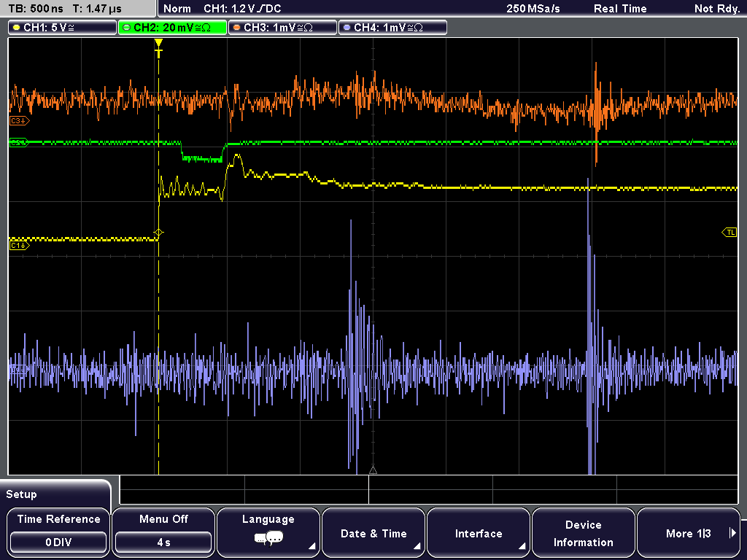Select the CH4: 1 mV channel label

click(x=392, y=28)
